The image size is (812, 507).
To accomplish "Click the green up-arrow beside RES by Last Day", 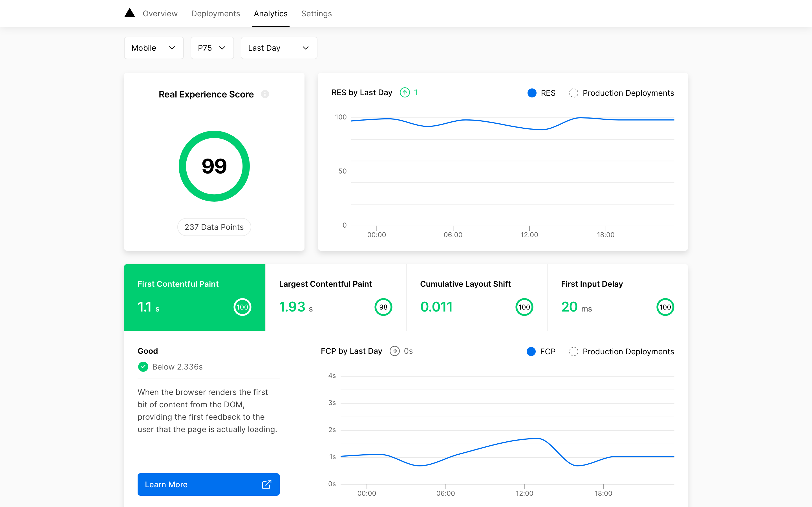I will [405, 93].
